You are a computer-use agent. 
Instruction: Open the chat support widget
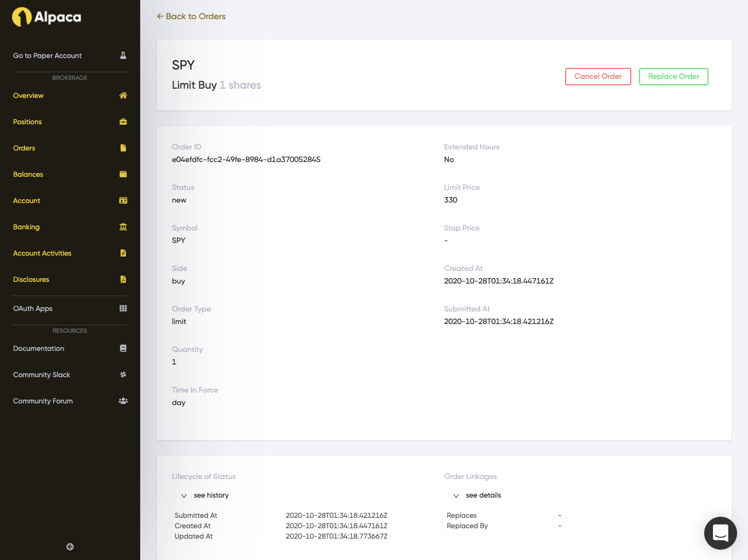click(x=720, y=533)
